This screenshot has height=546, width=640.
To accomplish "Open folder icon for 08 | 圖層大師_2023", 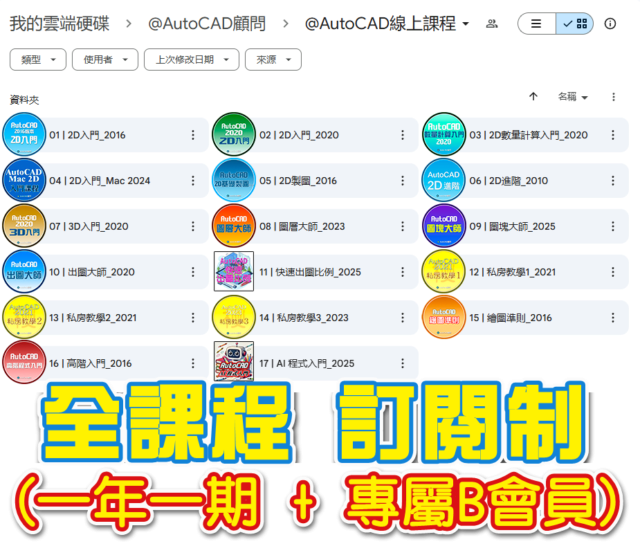I will click(234, 226).
